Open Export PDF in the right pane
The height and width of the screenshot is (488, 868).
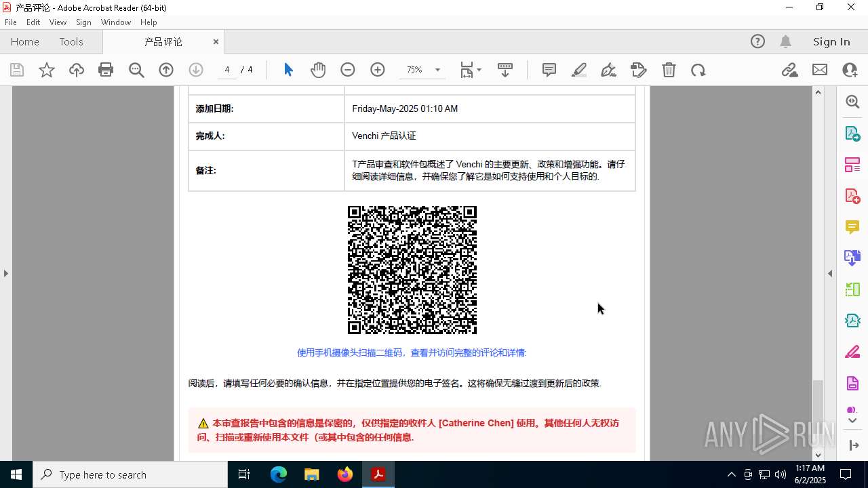[x=852, y=133]
